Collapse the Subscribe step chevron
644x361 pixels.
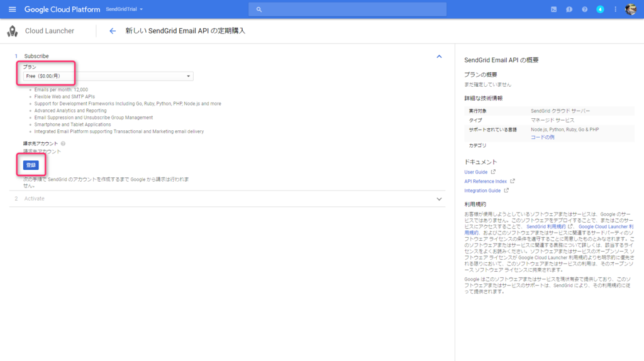pos(439,56)
